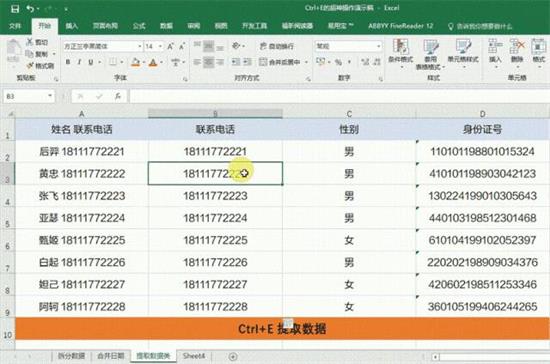Click into the formula bar
Viewport: 550px width, 364px height.
[339, 96]
